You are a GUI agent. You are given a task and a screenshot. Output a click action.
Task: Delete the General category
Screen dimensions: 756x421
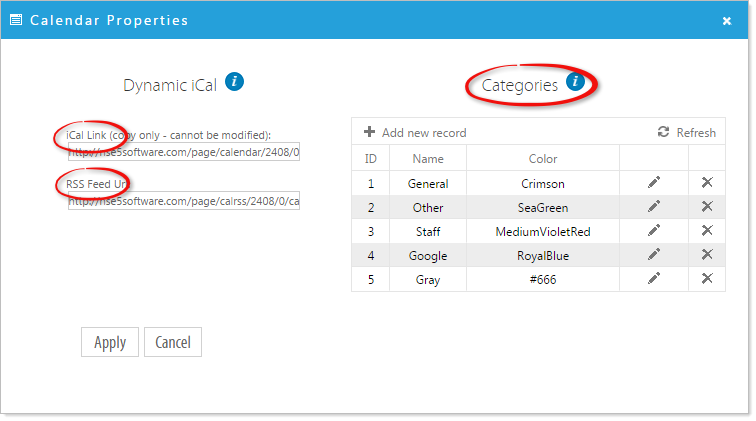click(x=707, y=182)
